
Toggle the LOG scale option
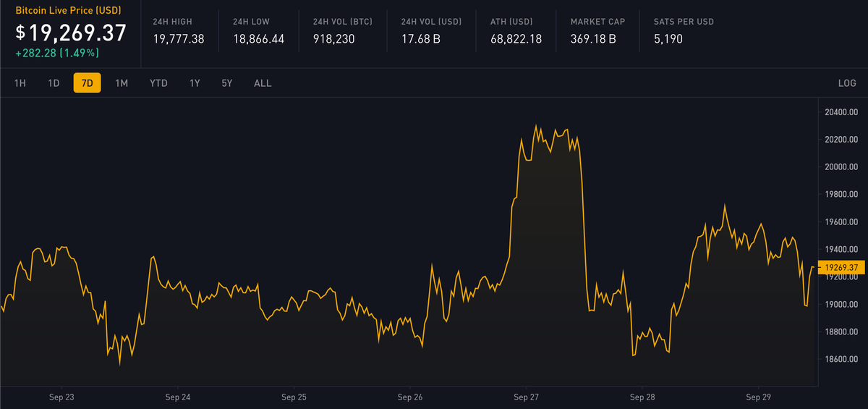847,83
